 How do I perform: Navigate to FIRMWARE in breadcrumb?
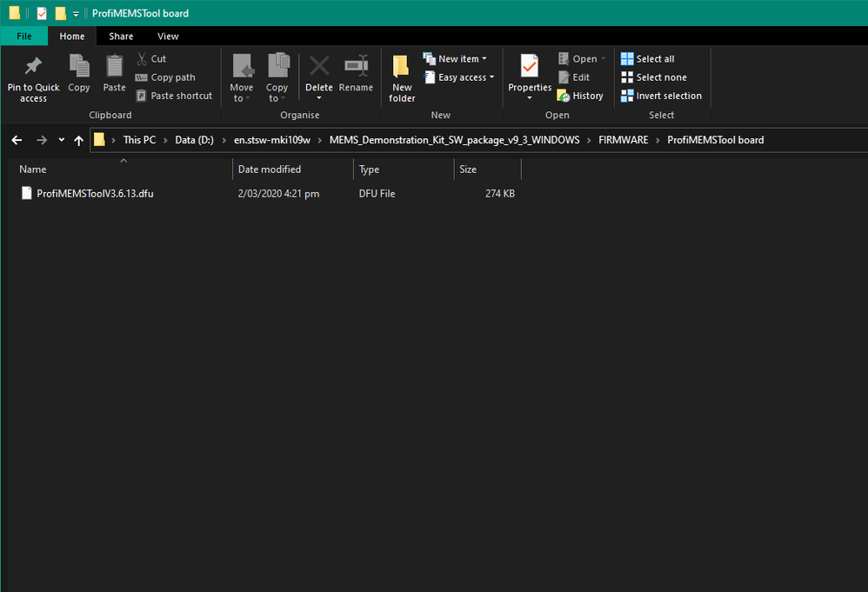(x=624, y=140)
